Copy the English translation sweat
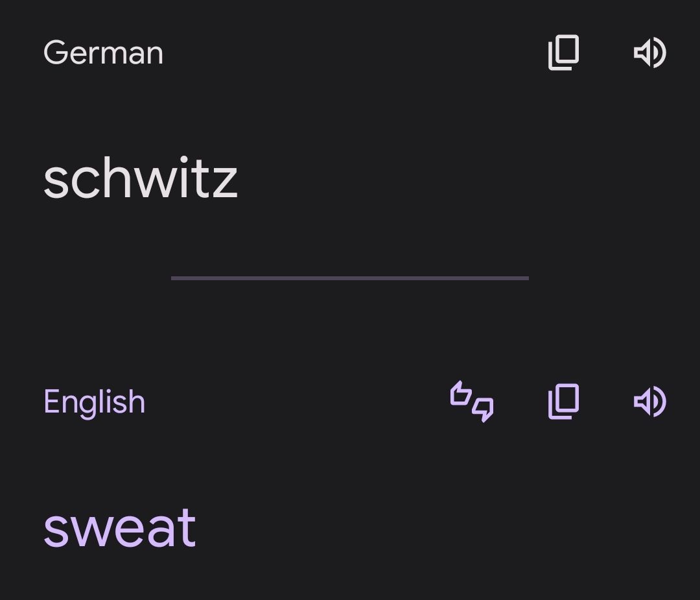The image size is (700, 600). (563, 402)
